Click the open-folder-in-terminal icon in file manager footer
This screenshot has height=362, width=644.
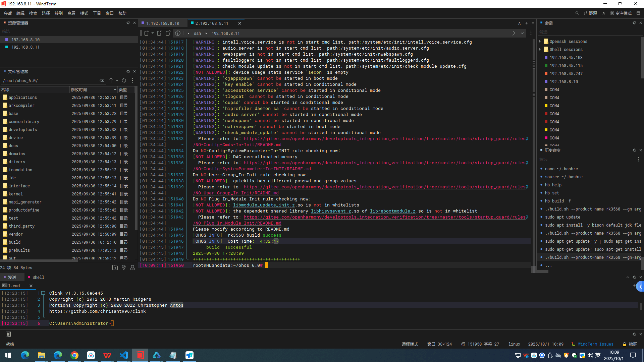115,267
